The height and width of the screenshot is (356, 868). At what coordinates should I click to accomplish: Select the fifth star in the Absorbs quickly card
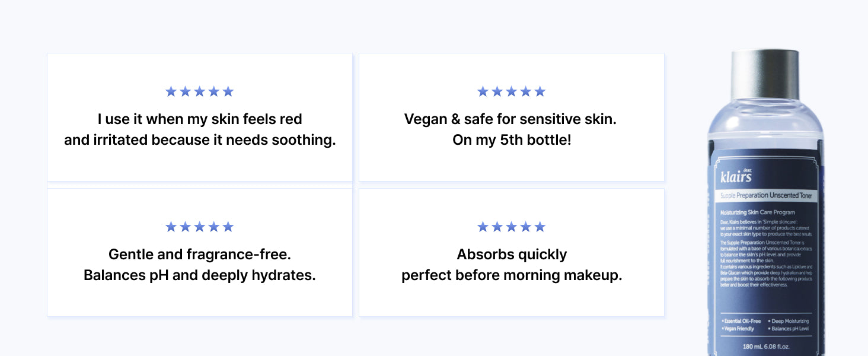pyautogui.click(x=540, y=227)
